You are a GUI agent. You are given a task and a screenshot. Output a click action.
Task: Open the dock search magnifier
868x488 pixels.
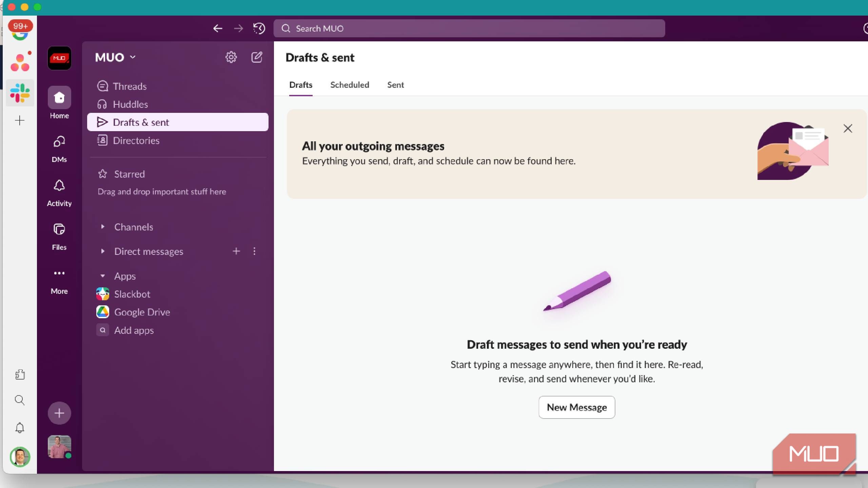(x=20, y=400)
